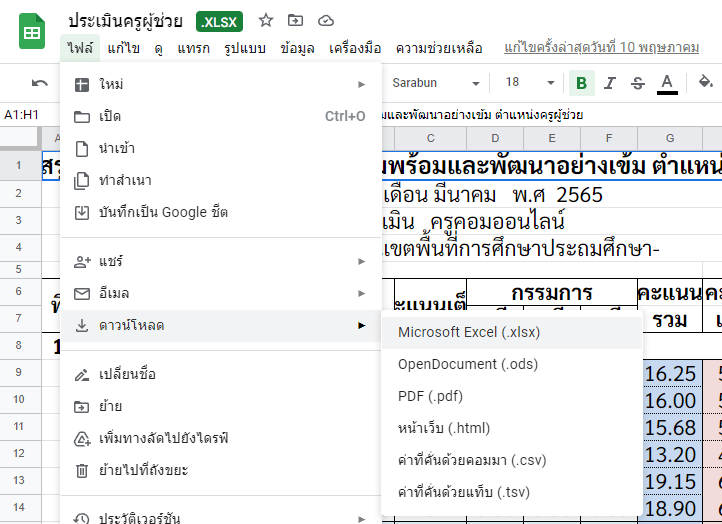Check the cloud save status icon
Image resolution: width=722 pixels, height=524 pixels.
click(x=326, y=21)
